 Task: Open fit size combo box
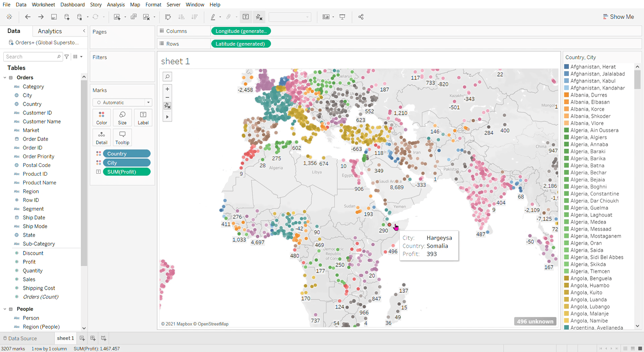(290, 17)
